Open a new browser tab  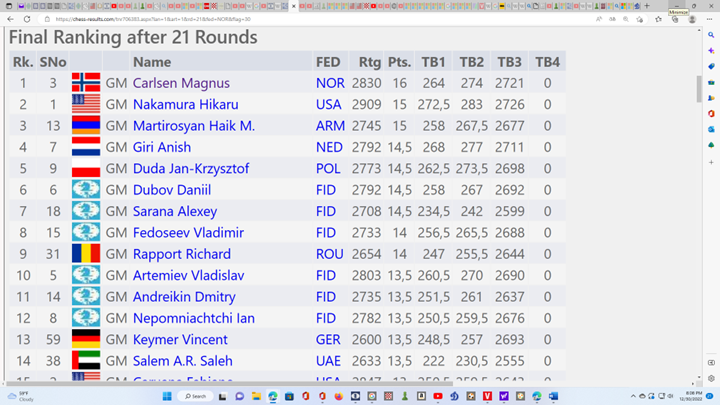click(x=646, y=6)
